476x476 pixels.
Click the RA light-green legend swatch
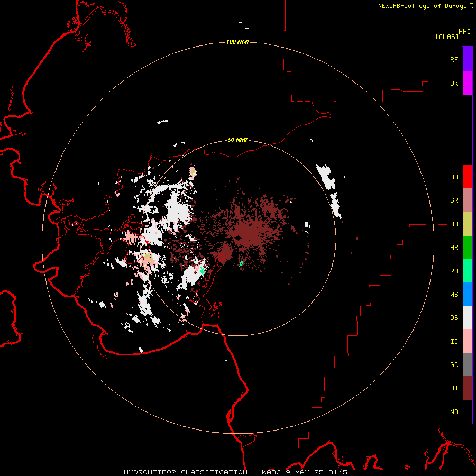(x=467, y=271)
